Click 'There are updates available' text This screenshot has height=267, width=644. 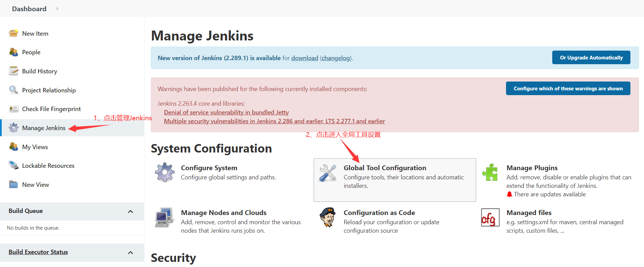click(550, 194)
